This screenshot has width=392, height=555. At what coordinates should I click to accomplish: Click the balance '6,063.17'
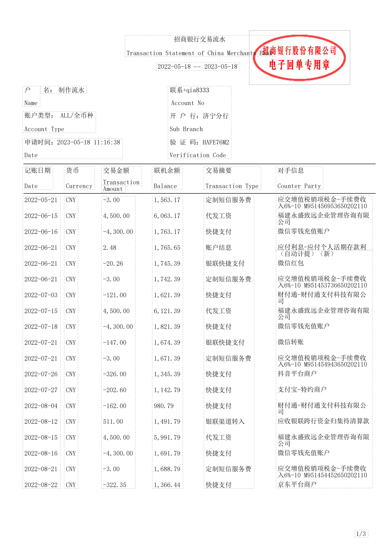(167, 216)
